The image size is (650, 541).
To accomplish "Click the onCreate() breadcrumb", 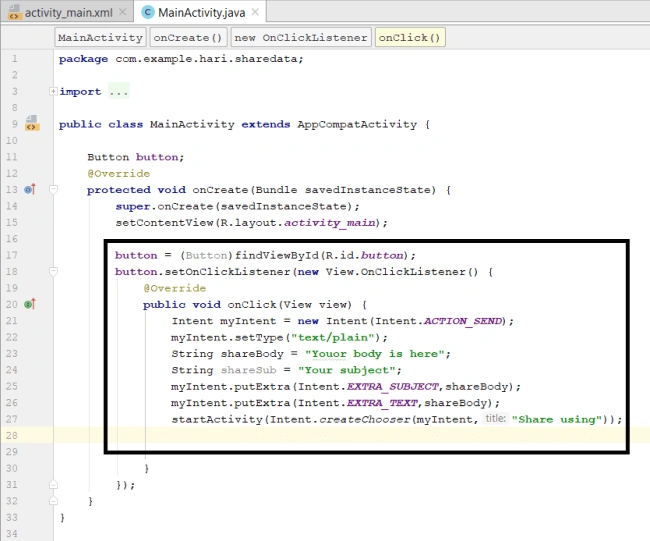I will pyautogui.click(x=188, y=38).
